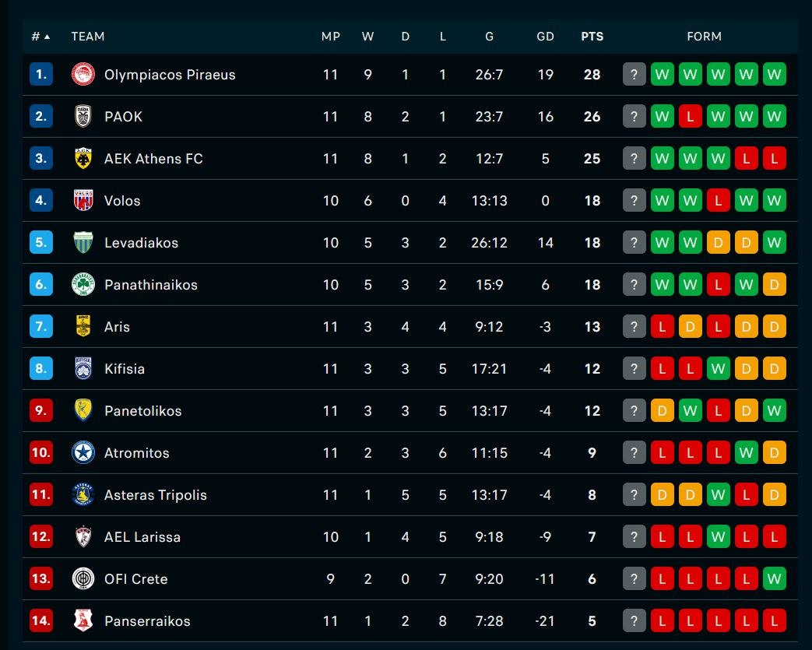Click the Aris team emblem
This screenshot has height=650, width=812.
(x=83, y=327)
